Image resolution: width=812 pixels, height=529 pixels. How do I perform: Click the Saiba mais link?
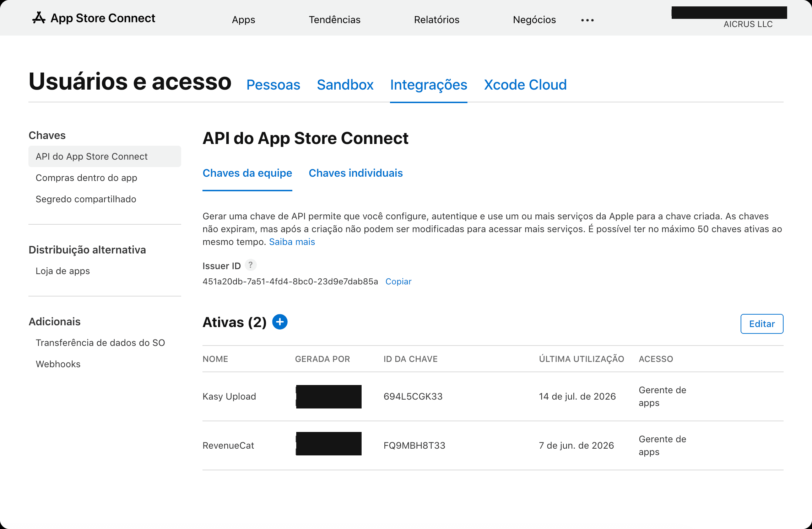tap(292, 242)
